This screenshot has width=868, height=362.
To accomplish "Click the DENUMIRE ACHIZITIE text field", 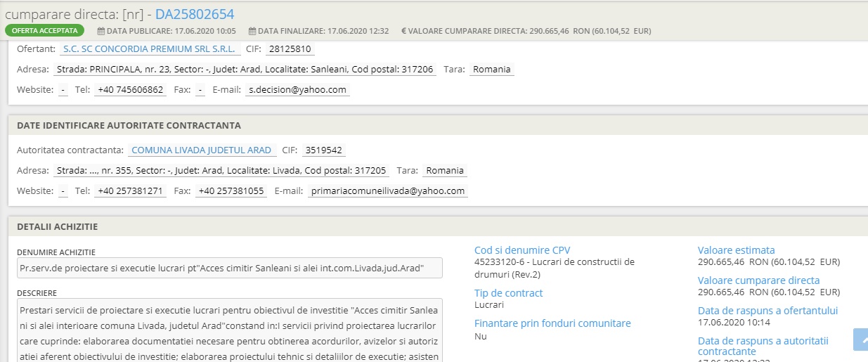I will pyautogui.click(x=230, y=269).
